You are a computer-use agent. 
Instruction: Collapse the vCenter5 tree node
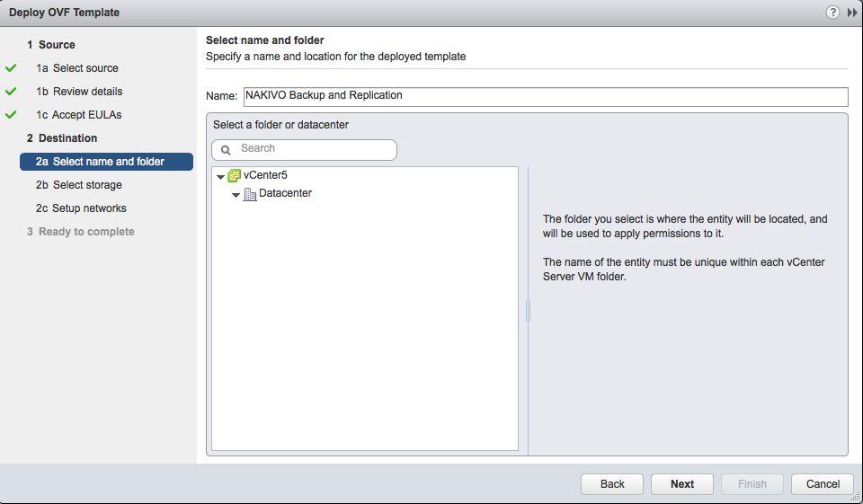coord(220,177)
